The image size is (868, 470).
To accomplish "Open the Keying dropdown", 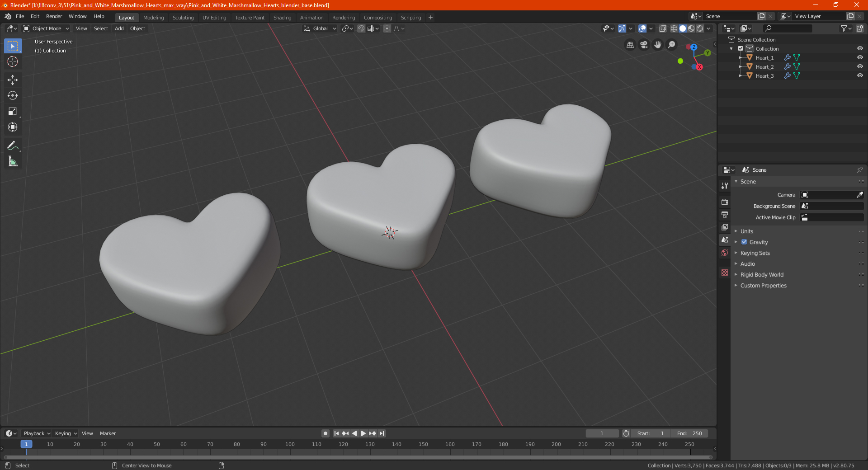I will 66,433.
